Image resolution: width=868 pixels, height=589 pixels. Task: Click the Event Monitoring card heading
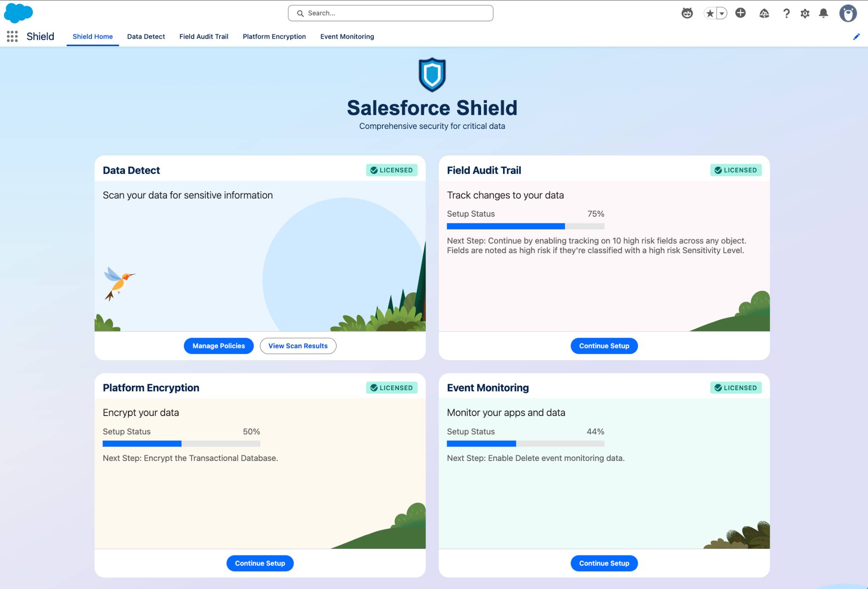coord(488,388)
